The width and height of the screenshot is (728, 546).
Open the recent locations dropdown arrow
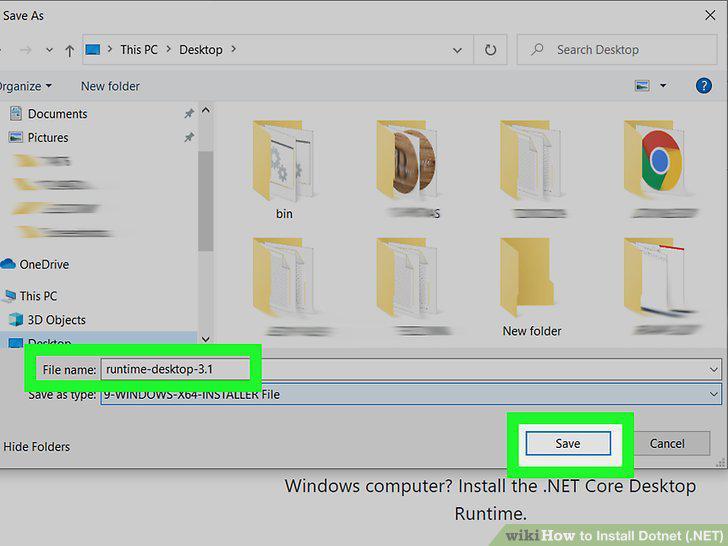(49, 50)
